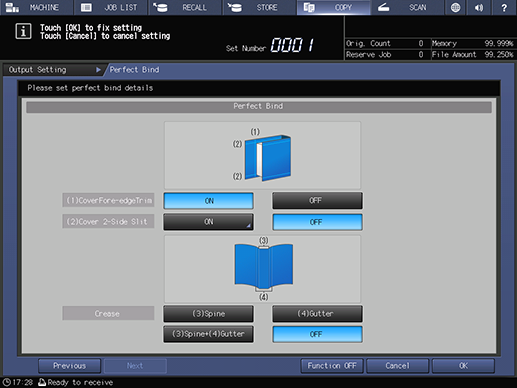Turn OFF Cover 2-Side Slit

coord(317,222)
